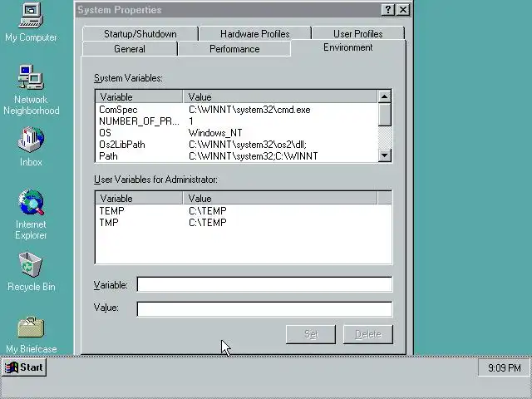Click the C:\WINNT\system32\os2\dll; value
This screenshot has width=532, height=399.
(248, 145)
